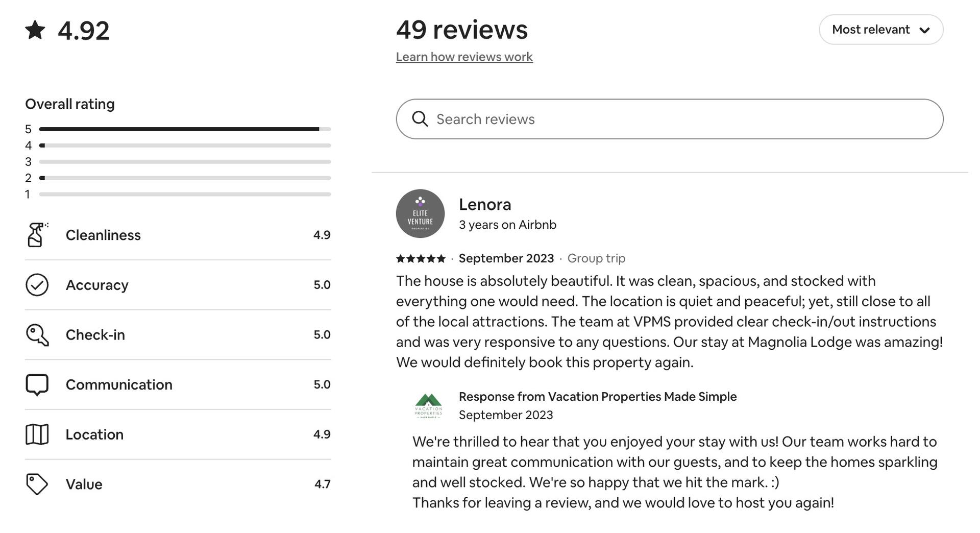Expand sort options using the chevron arrow
Screen dimensions: 980x533
coord(924,30)
